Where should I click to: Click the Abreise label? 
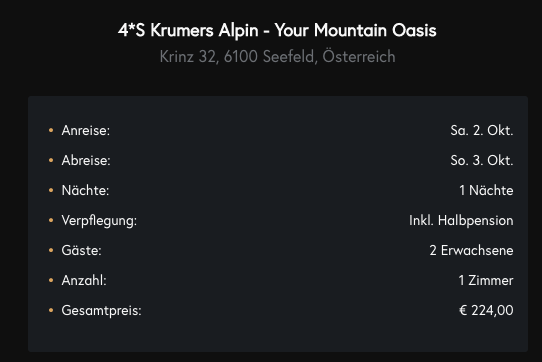click(x=86, y=160)
